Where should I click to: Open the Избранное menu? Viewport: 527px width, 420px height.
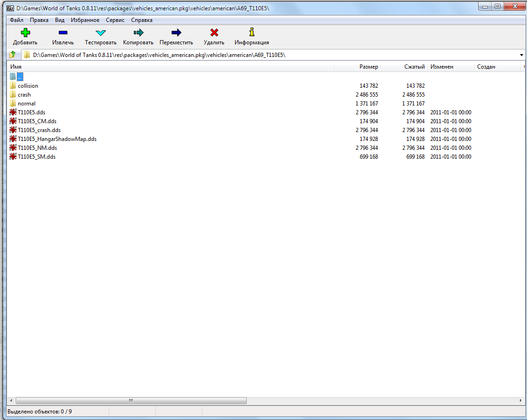(x=85, y=20)
